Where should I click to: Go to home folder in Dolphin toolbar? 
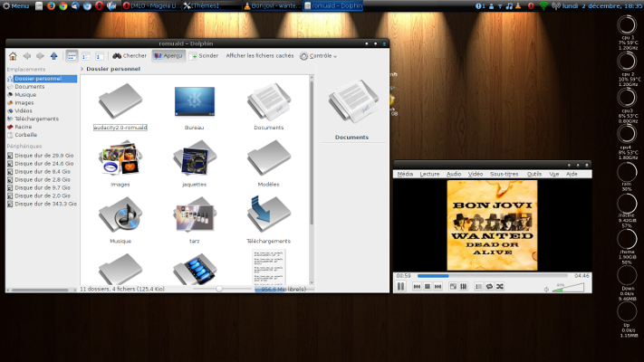point(13,56)
